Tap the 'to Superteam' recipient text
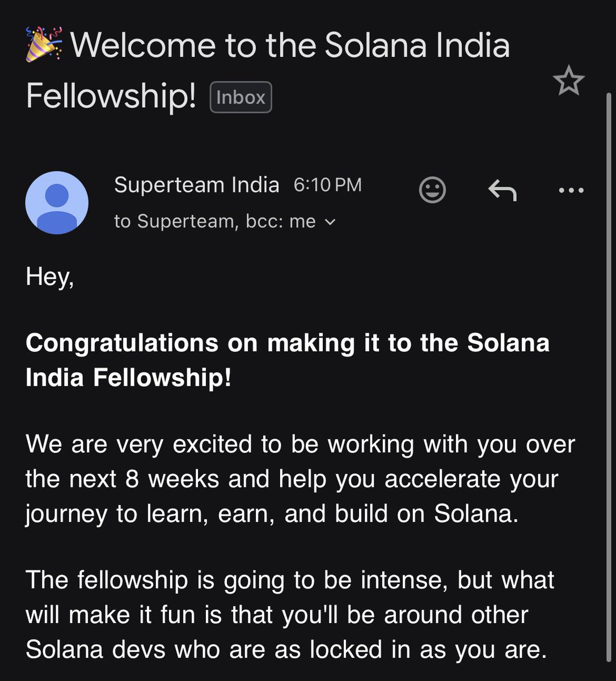 (176, 221)
